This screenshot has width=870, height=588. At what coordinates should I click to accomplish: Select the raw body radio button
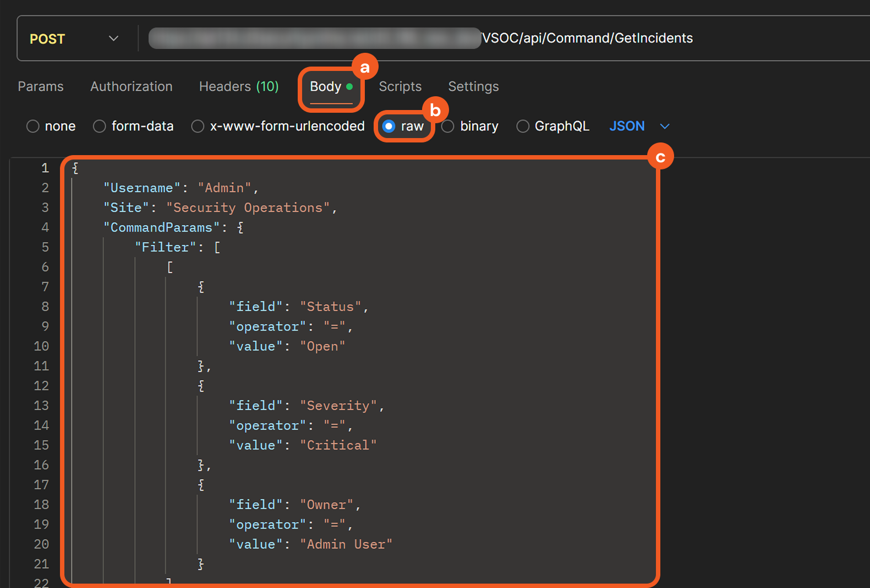(389, 127)
